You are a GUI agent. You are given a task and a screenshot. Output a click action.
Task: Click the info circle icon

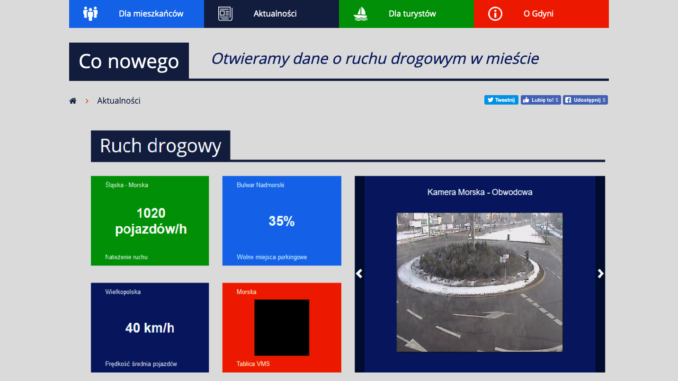[495, 14]
